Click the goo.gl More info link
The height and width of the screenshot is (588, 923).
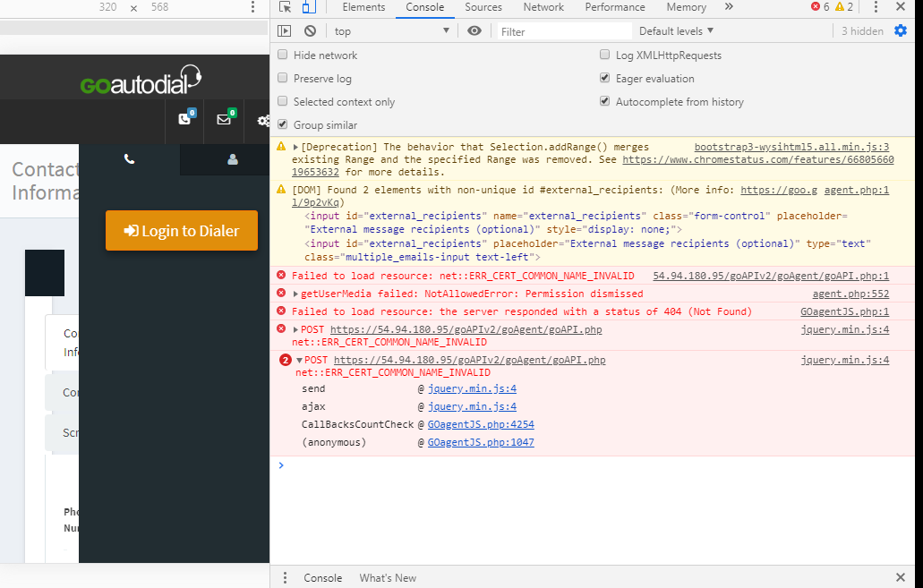click(780, 190)
